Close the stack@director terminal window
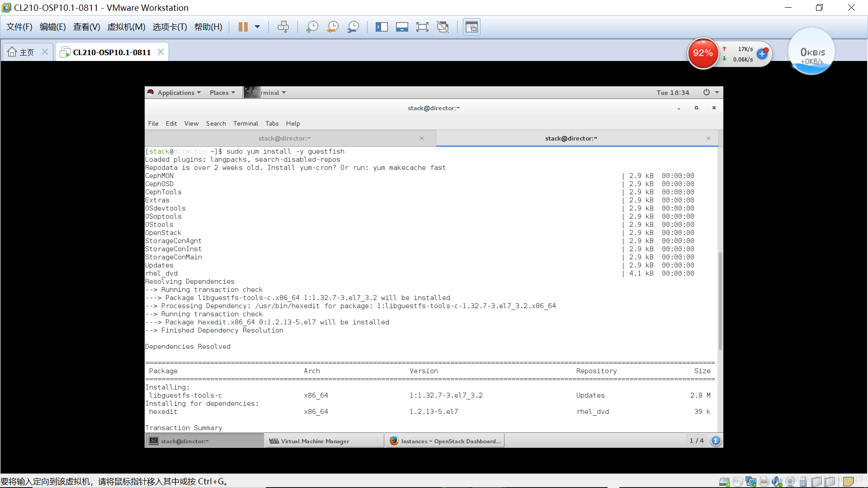 [714, 108]
